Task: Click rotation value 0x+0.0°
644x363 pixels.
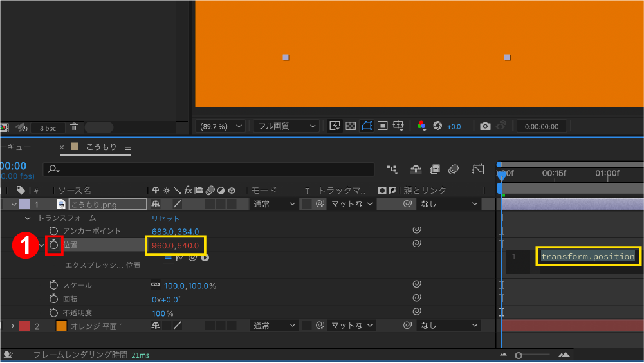Action: pyautogui.click(x=166, y=300)
